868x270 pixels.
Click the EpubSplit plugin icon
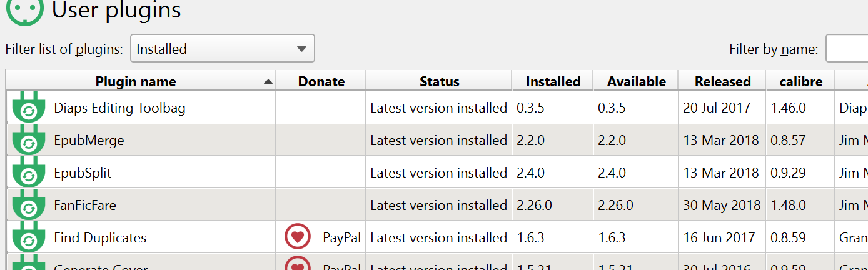29,173
